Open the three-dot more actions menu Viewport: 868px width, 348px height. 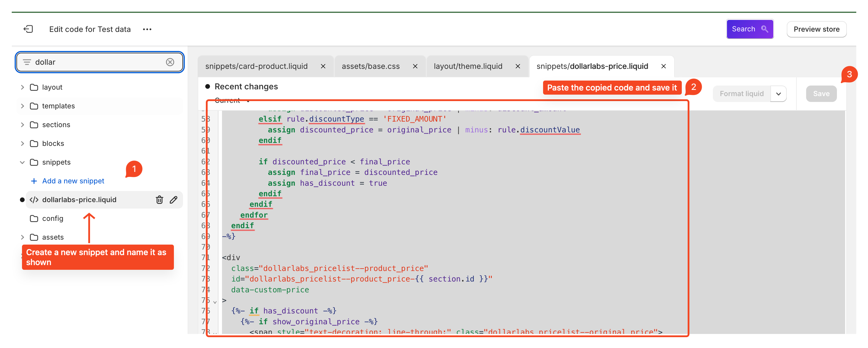[x=147, y=29]
